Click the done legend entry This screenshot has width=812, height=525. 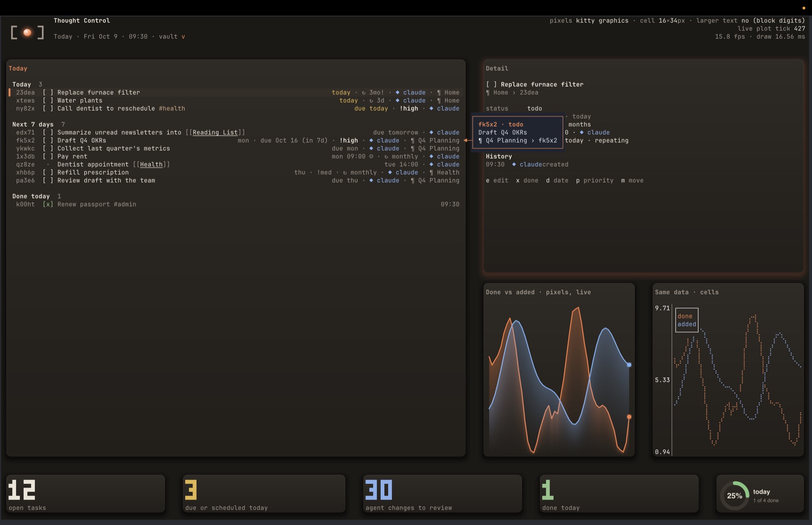685,316
